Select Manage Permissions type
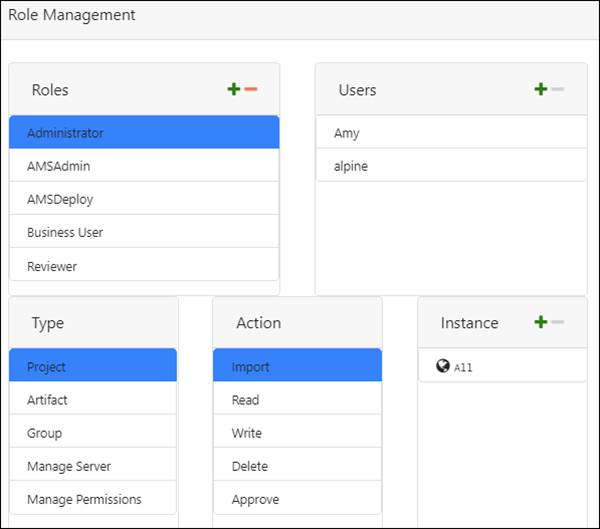Screen dimensions: 600x529 click(x=93, y=499)
